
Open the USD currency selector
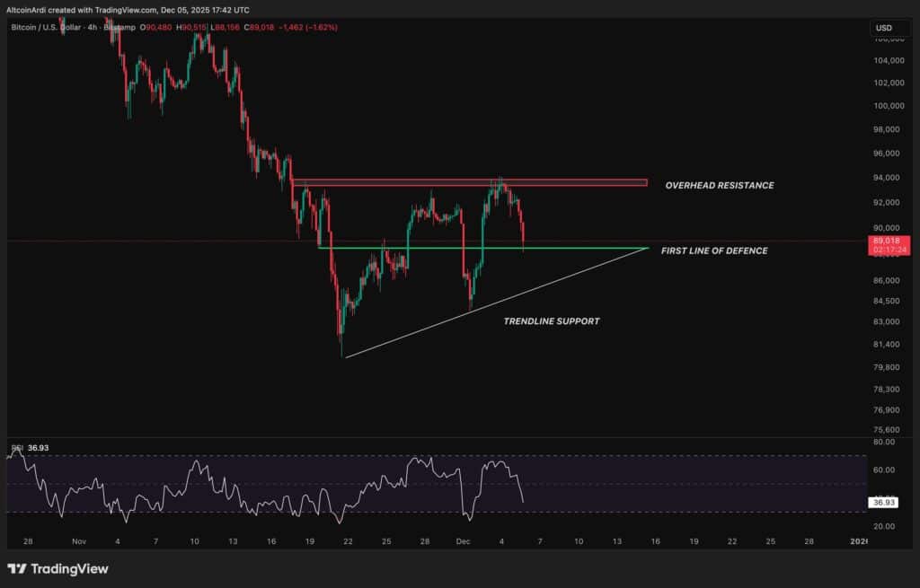(889, 28)
